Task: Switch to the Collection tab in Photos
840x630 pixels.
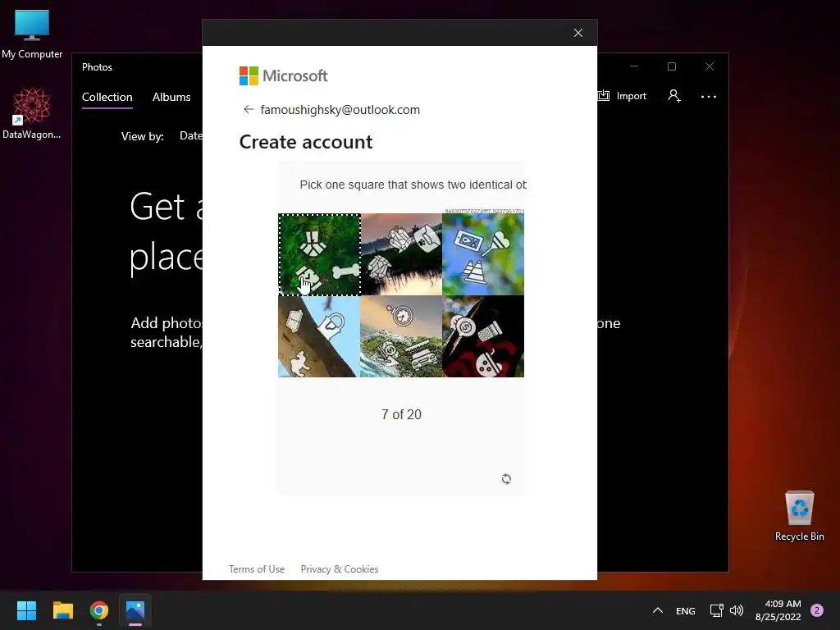Action: 107,97
